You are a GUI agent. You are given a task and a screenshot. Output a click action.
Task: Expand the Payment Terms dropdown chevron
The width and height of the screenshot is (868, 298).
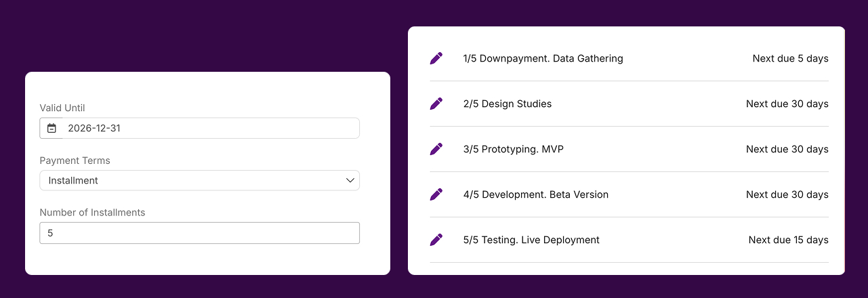pos(350,180)
